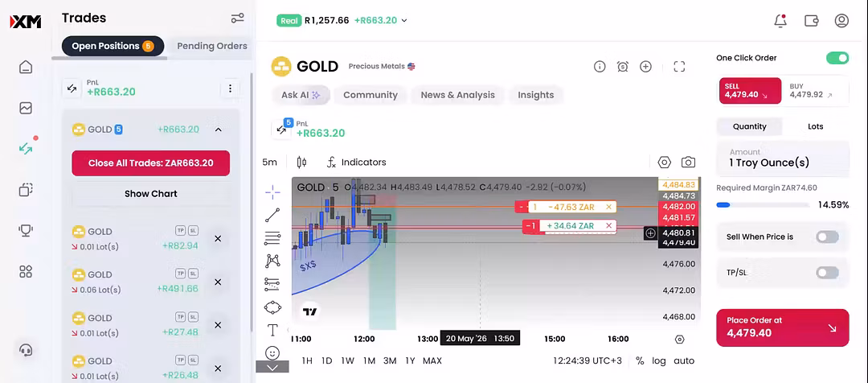Toggle TP on the +R27.48 GOLD trade

(x=181, y=317)
